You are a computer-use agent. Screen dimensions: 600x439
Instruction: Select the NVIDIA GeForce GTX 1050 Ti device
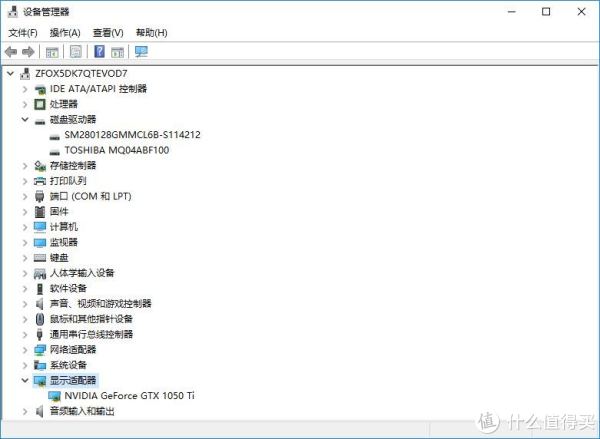pyautogui.click(x=129, y=396)
